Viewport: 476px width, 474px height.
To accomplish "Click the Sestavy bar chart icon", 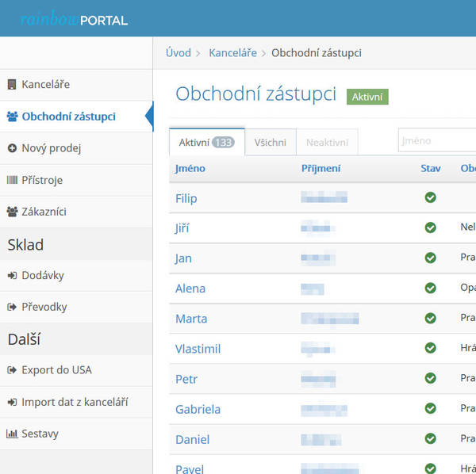I will point(12,434).
